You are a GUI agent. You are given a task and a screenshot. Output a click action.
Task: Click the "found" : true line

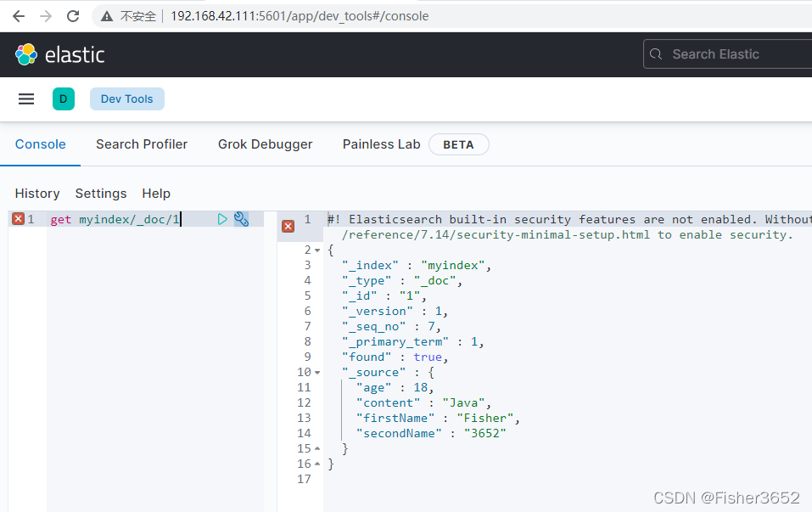(x=395, y=357)
